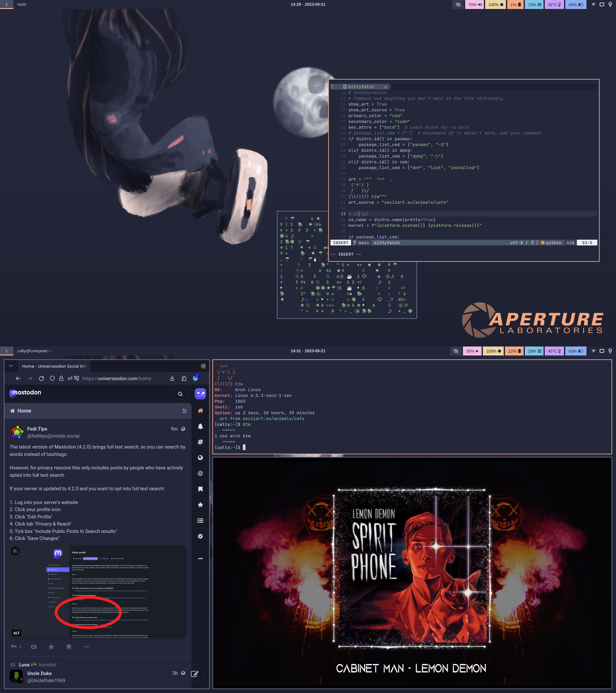Open Favourites star in sidebar
616x693 pixels.
click(201, 505)
